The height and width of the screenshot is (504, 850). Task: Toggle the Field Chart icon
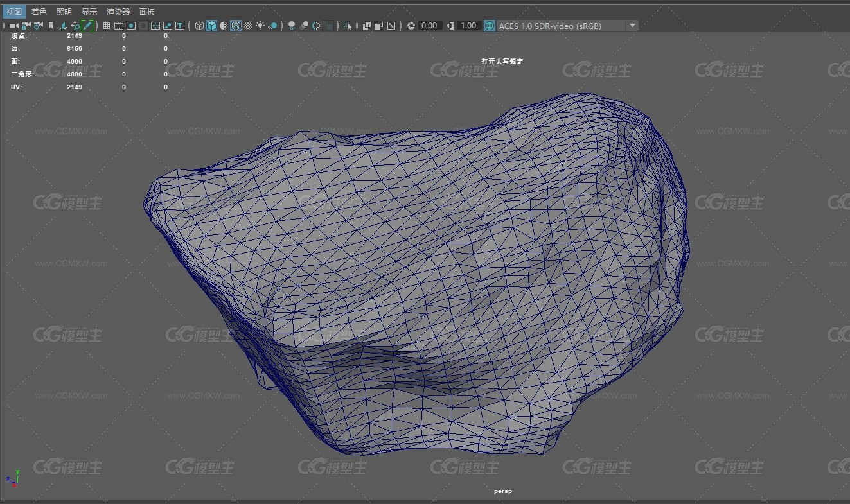pyautogui.click(x=155, y=26)
